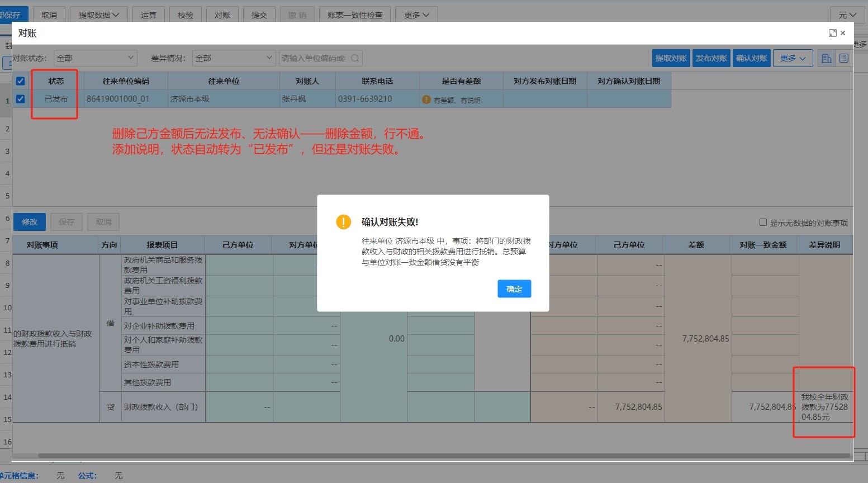Click 校验 in the background toolbar
The height and width of the screenshot is (483, 868).
[x=186, y=15]
